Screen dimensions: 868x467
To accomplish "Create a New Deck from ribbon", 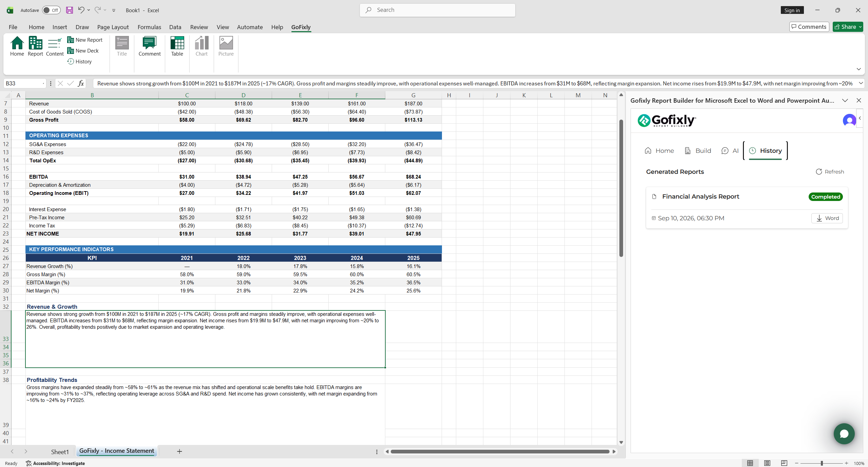I will coord(83,50).
